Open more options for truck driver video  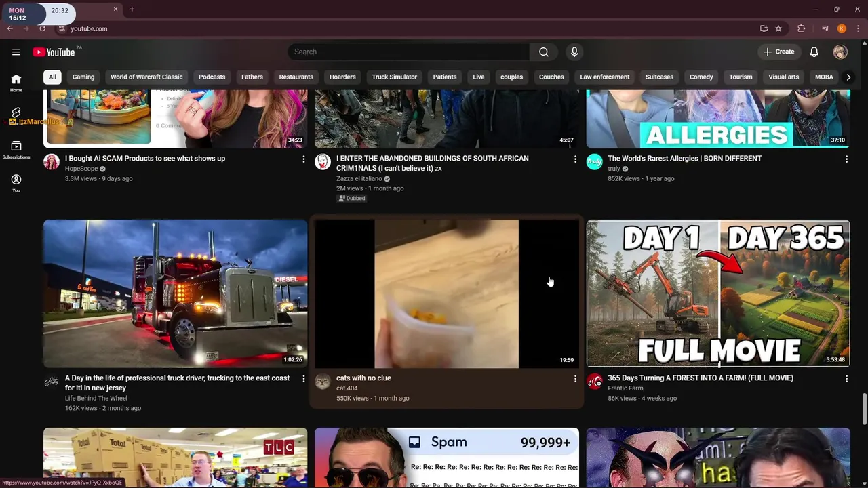304,378
